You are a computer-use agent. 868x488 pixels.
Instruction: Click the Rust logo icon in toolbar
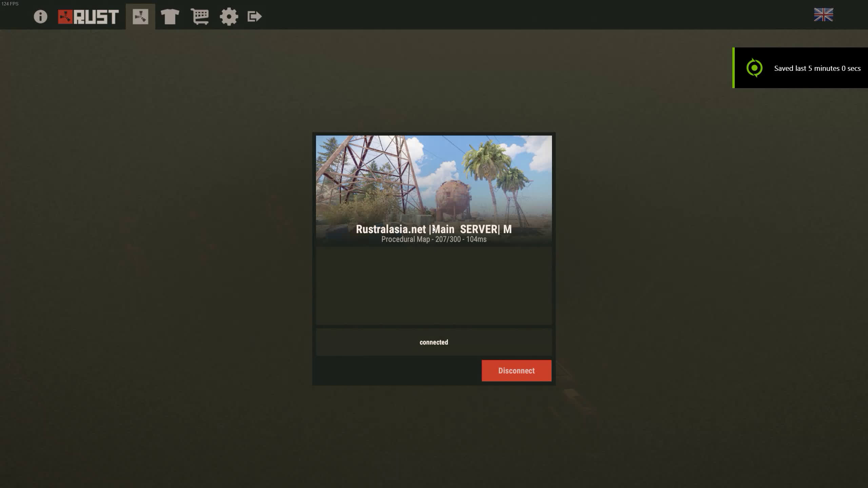[x=88, y=16]
